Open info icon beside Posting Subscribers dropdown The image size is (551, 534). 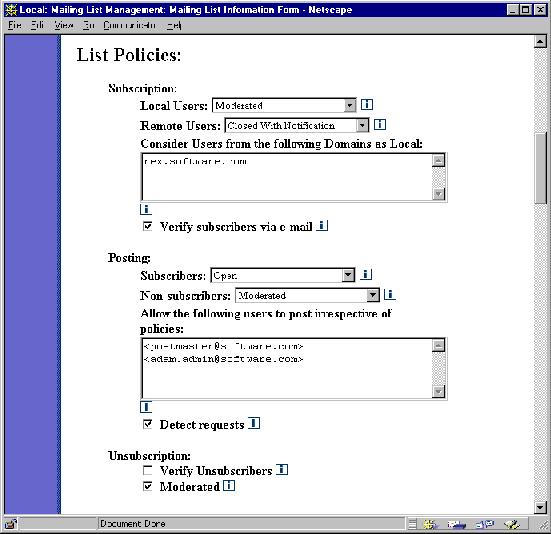pos(366,275)
